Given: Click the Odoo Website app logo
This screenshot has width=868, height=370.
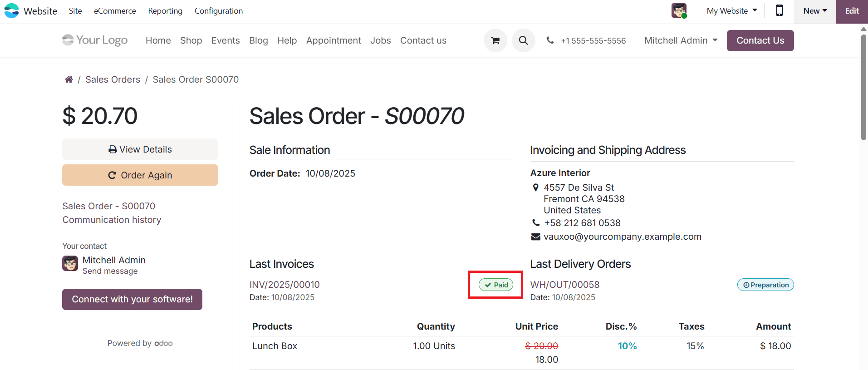Looking at the screenshot, I should pyautogui.click(x=11, y=11).
